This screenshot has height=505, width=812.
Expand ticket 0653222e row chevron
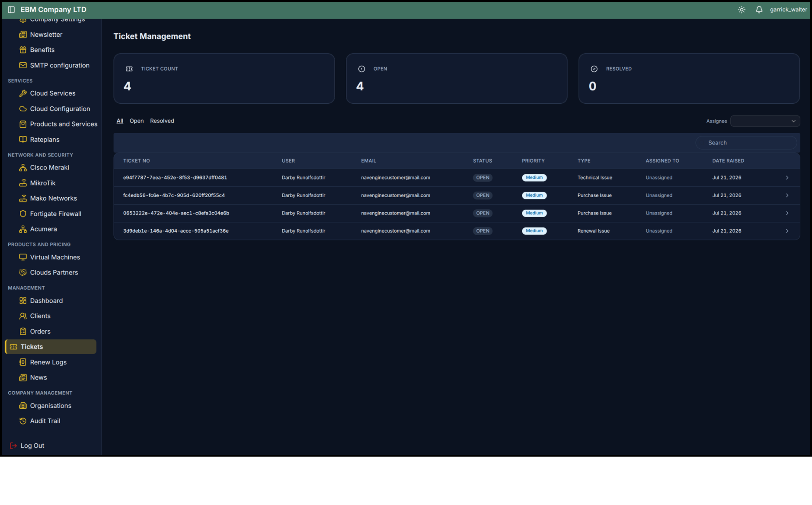click(787, 213)
